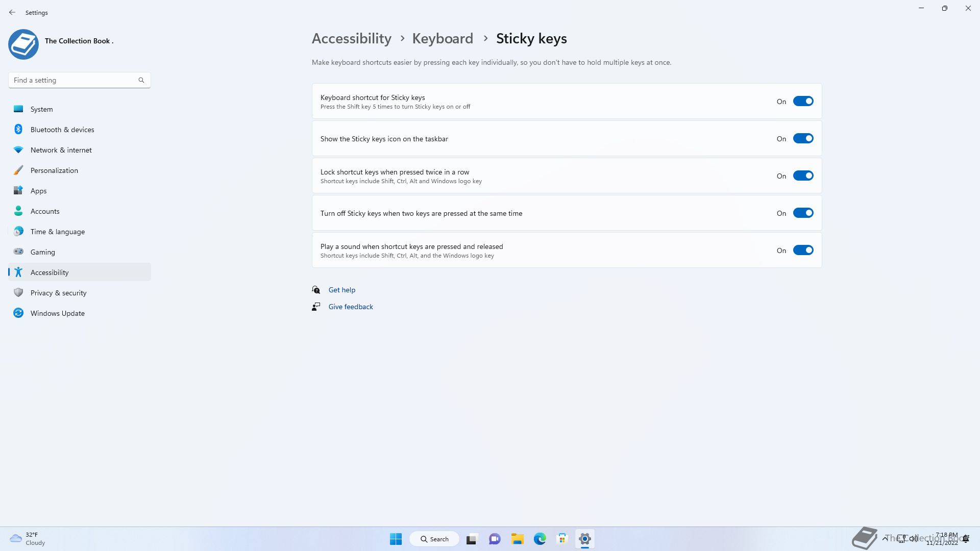The width and height of the screenshot is (980, 551).
Task: Focus the Find a setting search box
Action: point(80,80)
